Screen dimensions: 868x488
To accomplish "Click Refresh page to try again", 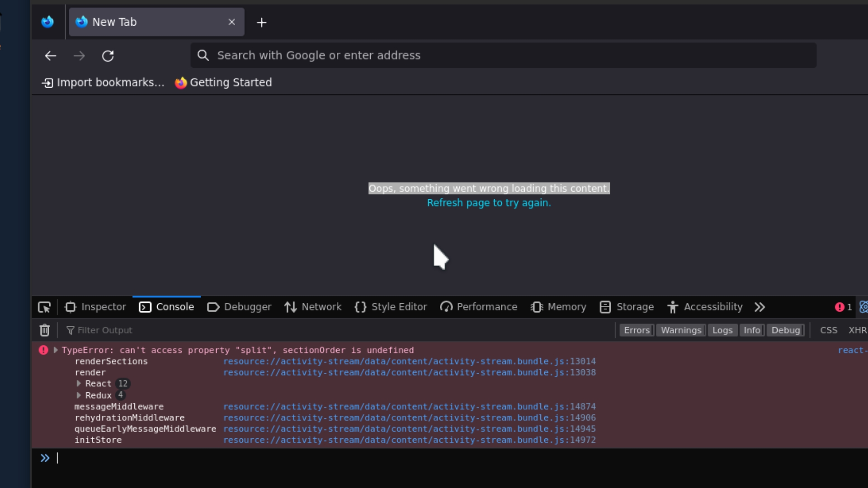I will tap(489, 203).
